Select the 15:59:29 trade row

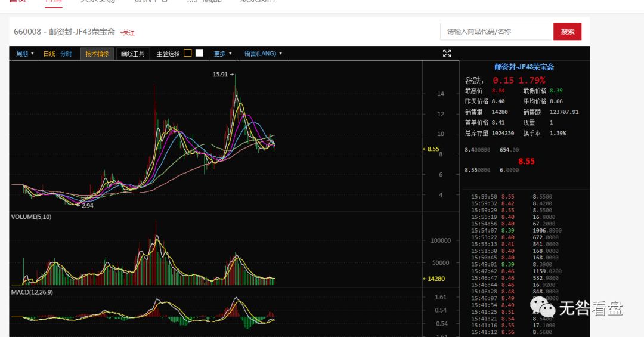tap(512, 211)
